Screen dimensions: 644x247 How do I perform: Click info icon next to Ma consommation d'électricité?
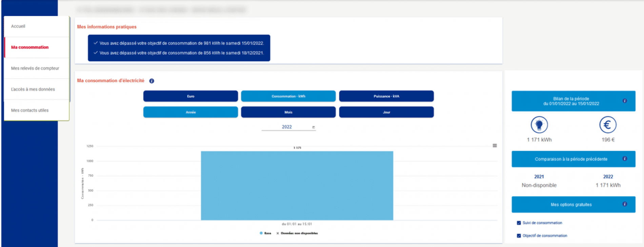[152, 81]
